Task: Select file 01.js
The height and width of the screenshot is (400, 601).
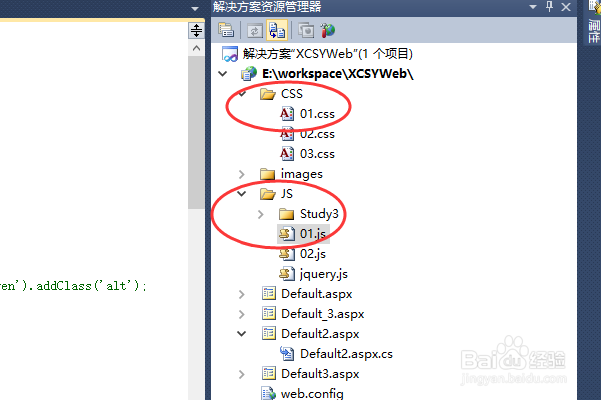Action: 313,234
